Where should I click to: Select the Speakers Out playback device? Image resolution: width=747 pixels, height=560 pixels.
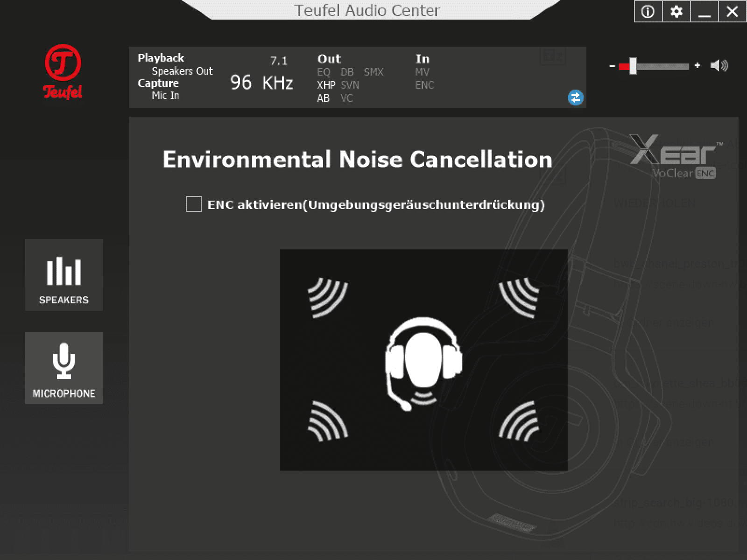click(182, 71)
